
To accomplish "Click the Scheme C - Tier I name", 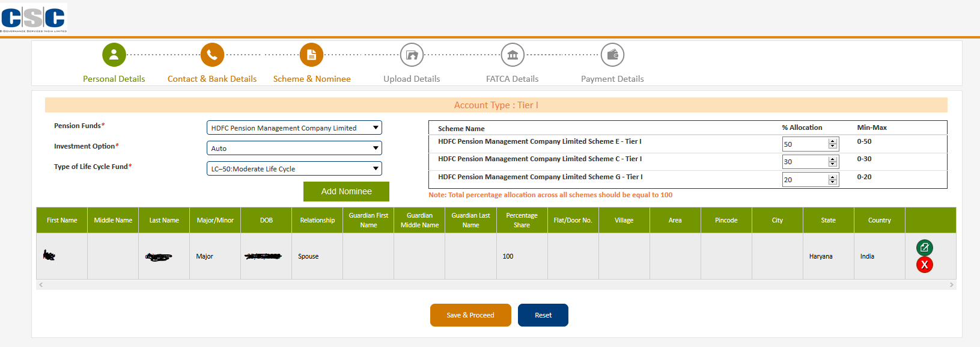I will 540,159.
